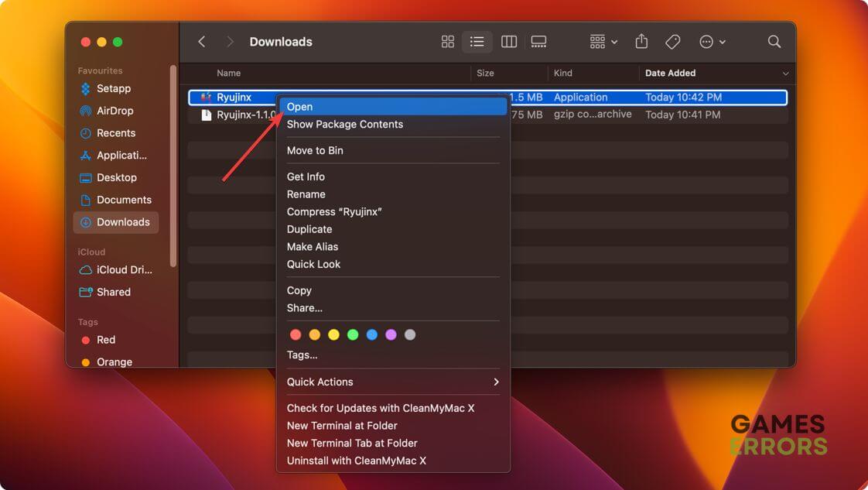The width and height of the screenshot is (868, 490).
Task: Click the Share toolbar icon
Action: point(641,42)
